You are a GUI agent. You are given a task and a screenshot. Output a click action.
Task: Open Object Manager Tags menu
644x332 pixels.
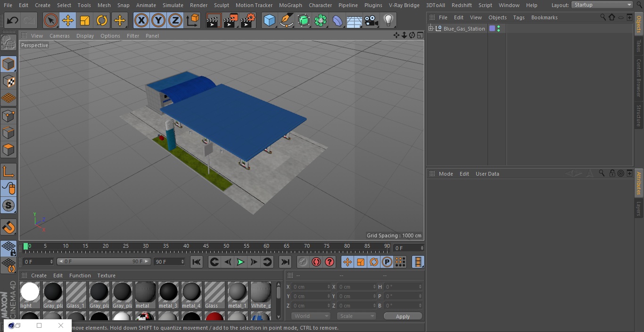tap(519, 17)
